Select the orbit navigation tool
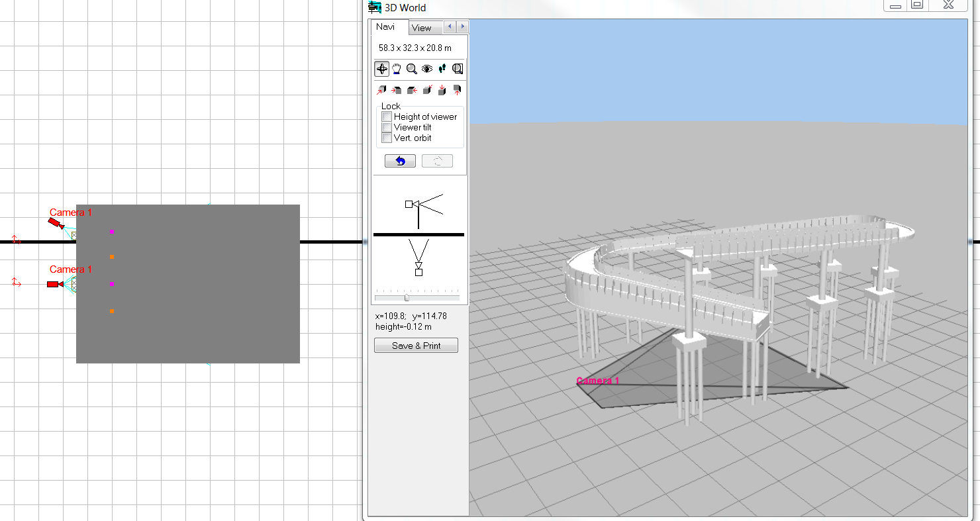Image resolution: width=980 pixels, height=521 pixels. point(381,69)
